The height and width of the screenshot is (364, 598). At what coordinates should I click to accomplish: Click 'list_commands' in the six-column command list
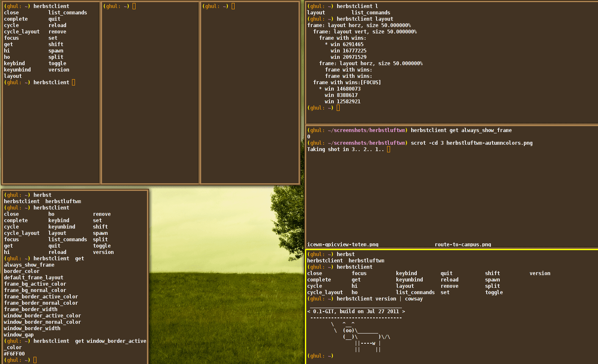[x=415, y=292]
